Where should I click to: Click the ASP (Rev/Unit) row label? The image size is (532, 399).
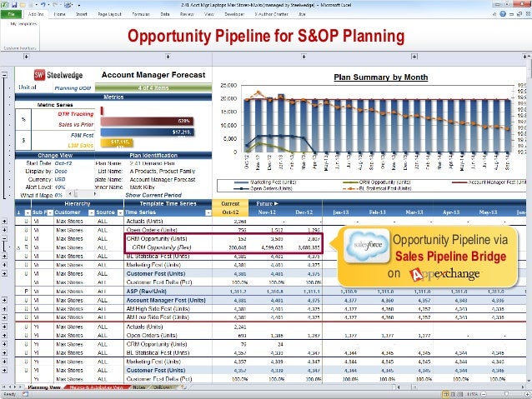pos(146,292)
